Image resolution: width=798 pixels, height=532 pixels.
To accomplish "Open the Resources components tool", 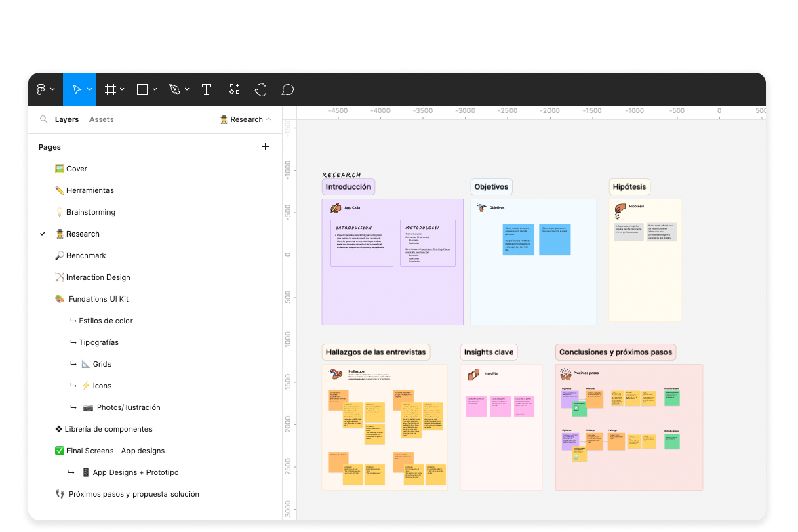I will [234, 89].
